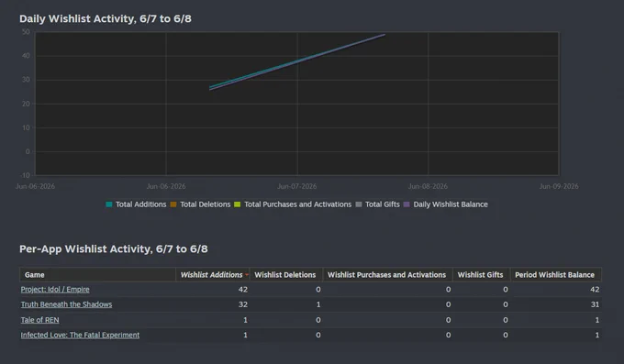Click Project: Idol / Empire additions value 42

click(243, 290)
